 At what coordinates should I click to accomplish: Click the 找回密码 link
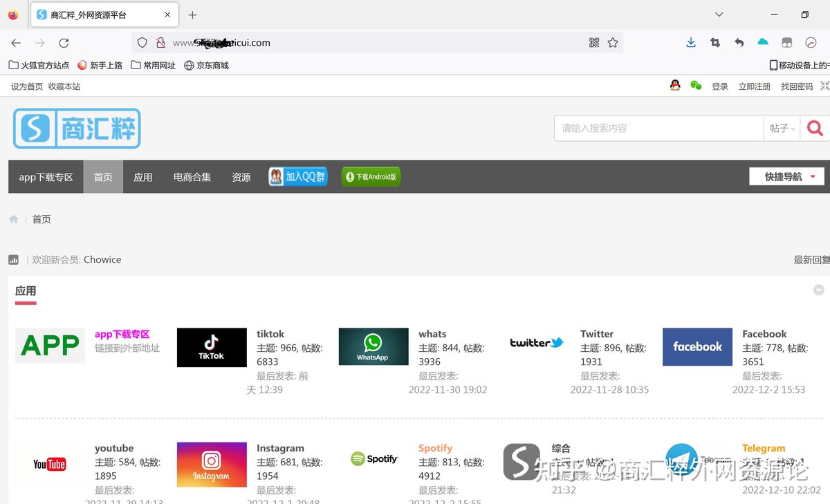click(797, 86)
